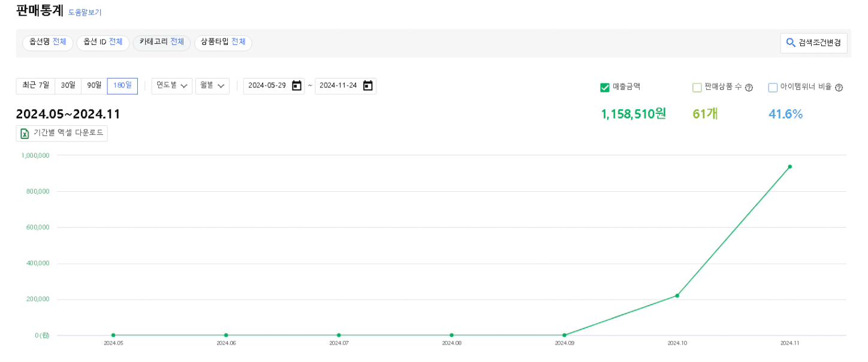The width and height of the screenshot is (868, 362).
Task: Select the 30일 period tab
Action: (68, 86)
